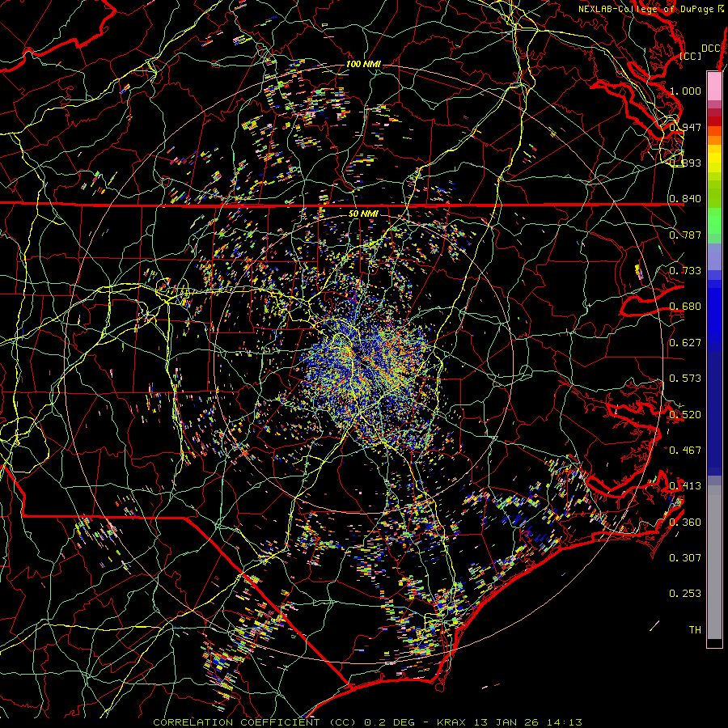Click the 0.467 scale value
This screenshot has height=728, width=728.
[x=685, y=451]
